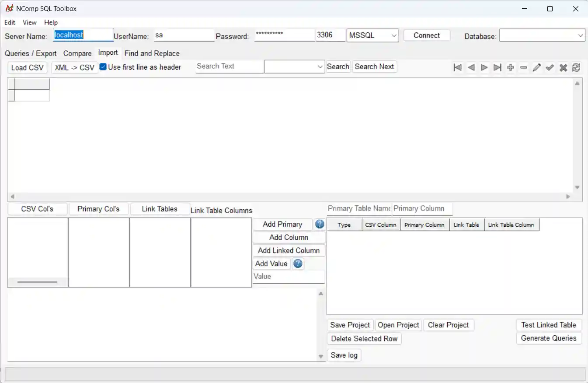Insert a new record with the plus icon
This screenshot has width=588, height=383.
point(511,67)
